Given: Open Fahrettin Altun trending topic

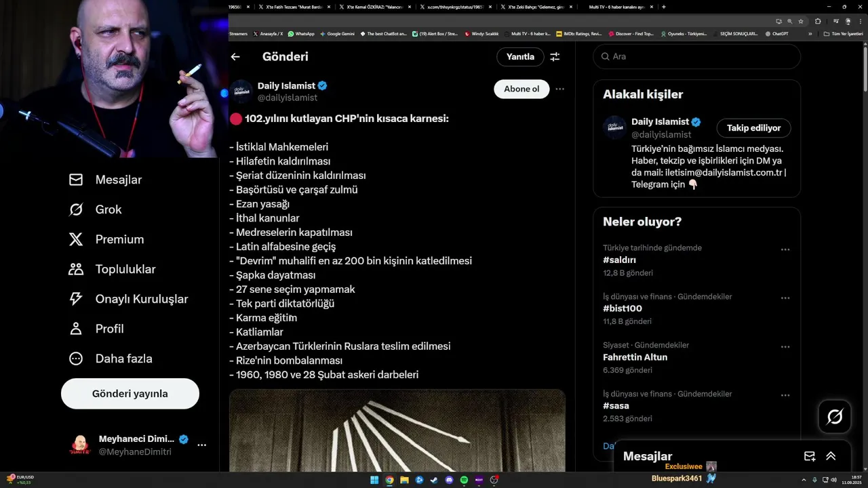Looking at the screenshot, I should pyautogui.click(x=635, y=357).
